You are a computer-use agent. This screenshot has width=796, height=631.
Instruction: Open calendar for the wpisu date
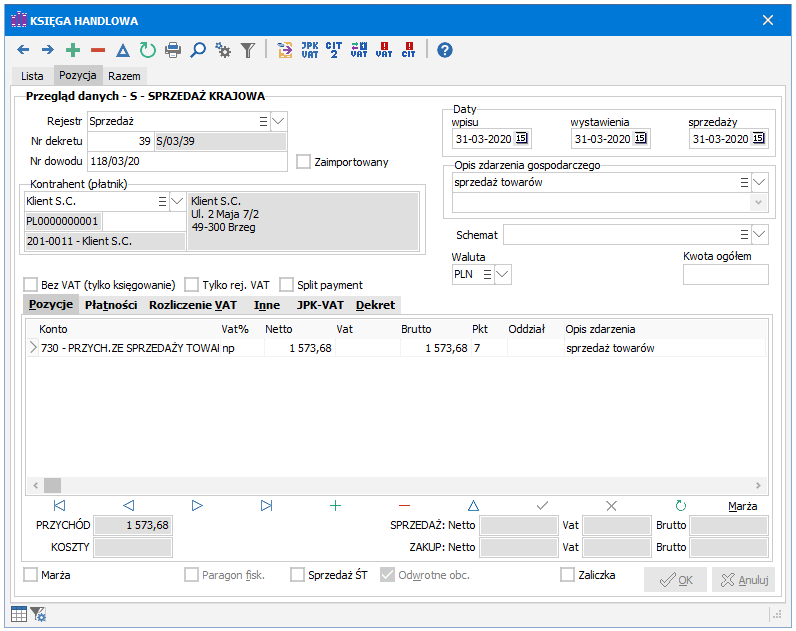click(x=521, y=138)
